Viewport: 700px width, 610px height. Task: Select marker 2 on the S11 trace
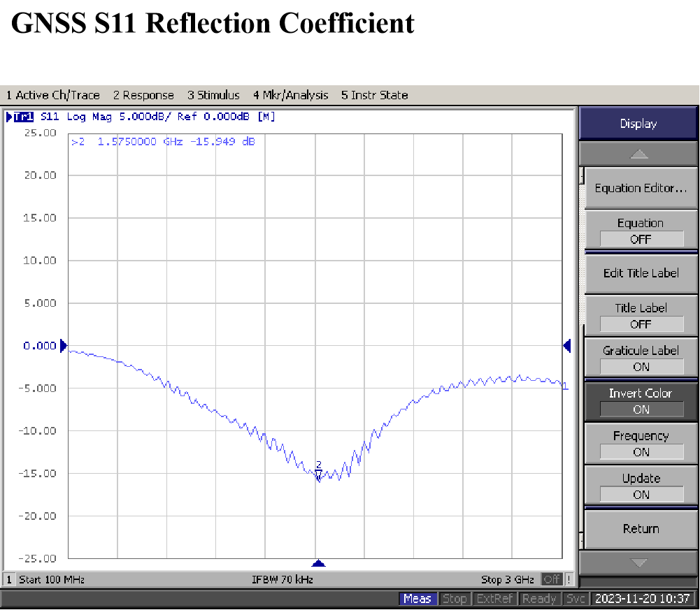pos(318,471)
